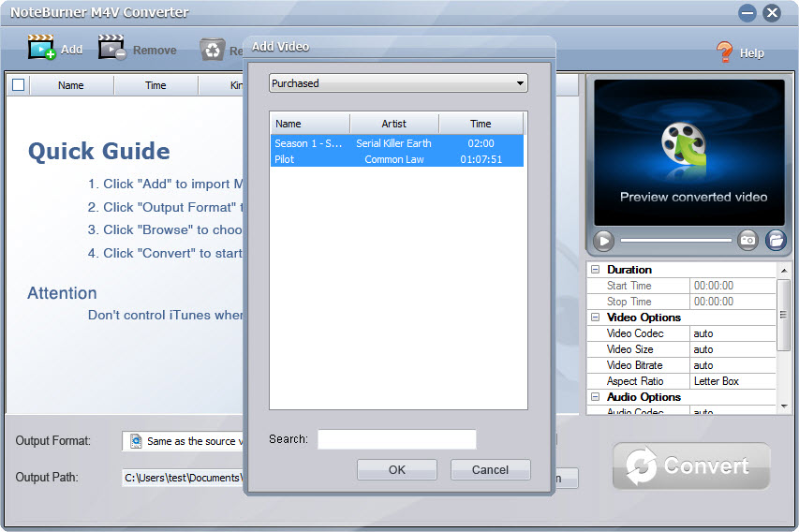
Task: Select the "Pilot" Common Law row
Action: [x=397, y=159]
